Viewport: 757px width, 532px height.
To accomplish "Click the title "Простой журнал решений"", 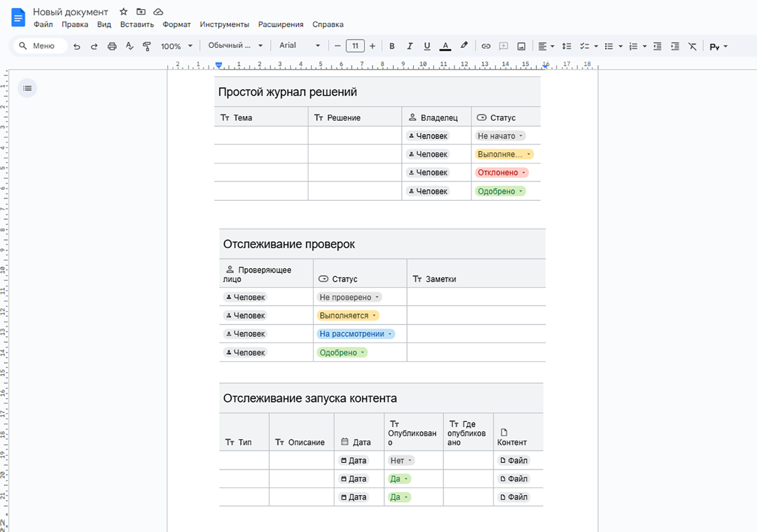I will tap(287, 92).
